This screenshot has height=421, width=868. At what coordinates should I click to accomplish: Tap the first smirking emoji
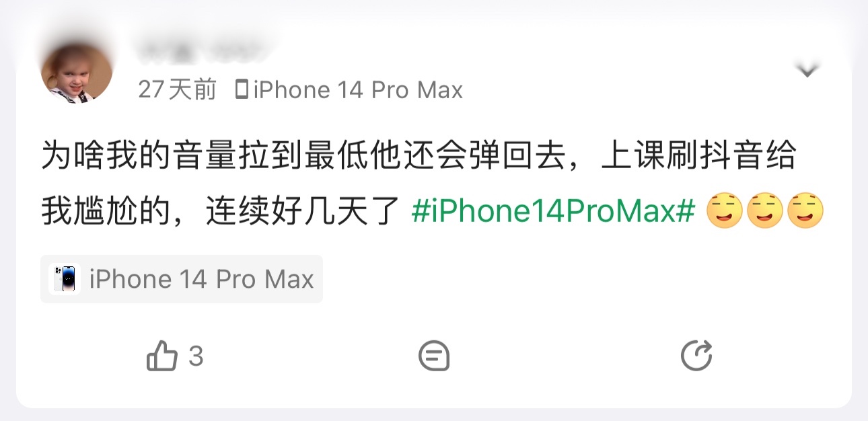pos(725,211)
